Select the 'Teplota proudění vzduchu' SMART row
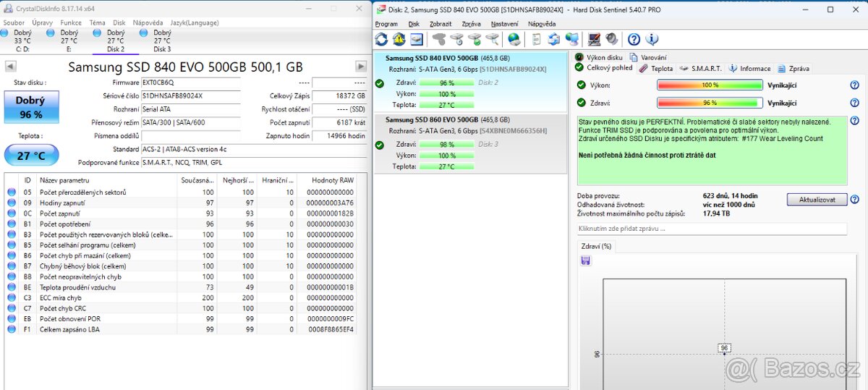Screen dimensions: 868x390 tap(182, 287)
